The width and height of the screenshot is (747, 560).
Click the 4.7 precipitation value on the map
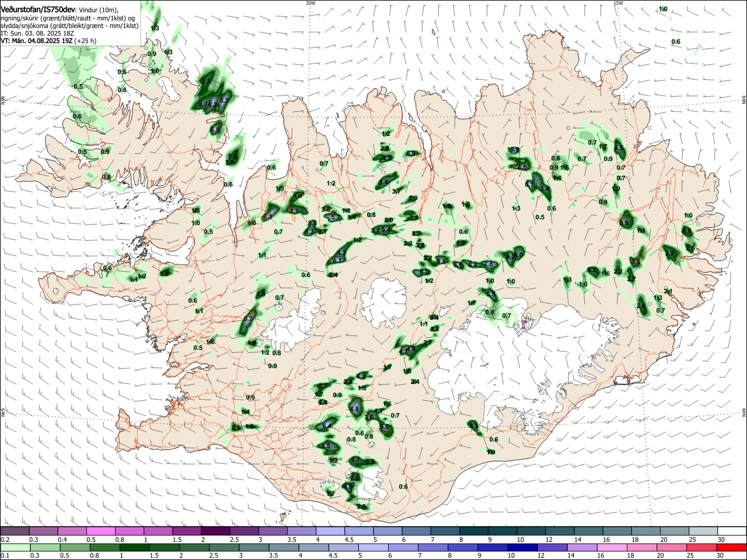pyautogui.click(x=295, y=211)
